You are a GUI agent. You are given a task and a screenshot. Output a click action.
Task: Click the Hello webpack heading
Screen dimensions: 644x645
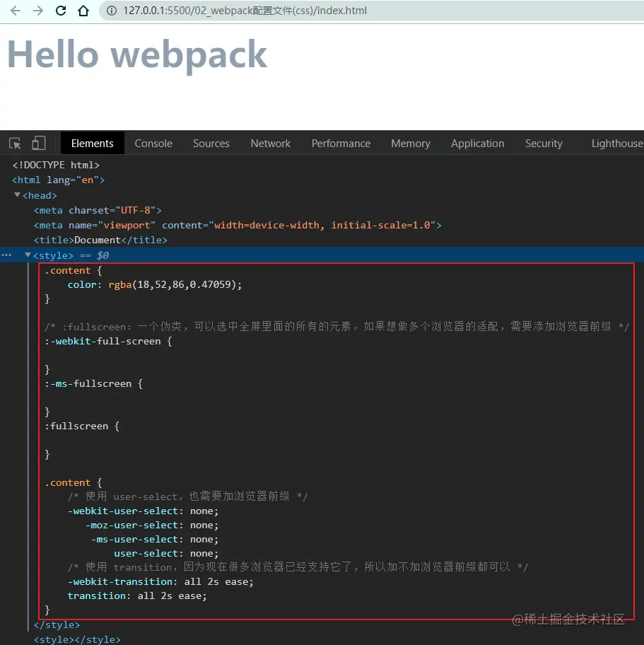[x=137, y=55]
